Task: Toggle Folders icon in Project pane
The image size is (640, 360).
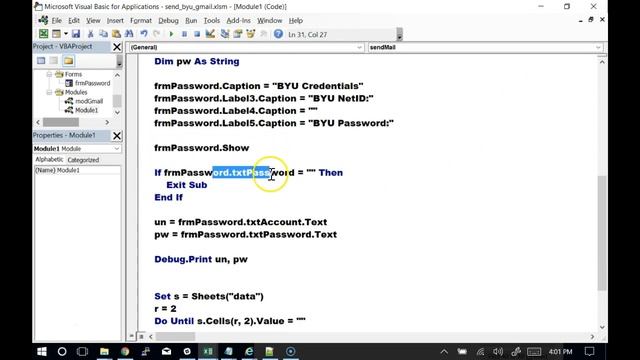Action: (x=68, y=61)
